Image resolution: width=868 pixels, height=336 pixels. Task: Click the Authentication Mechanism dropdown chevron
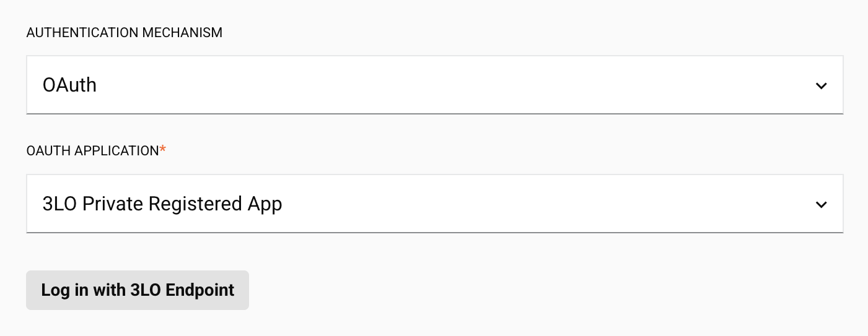[821, 85]
